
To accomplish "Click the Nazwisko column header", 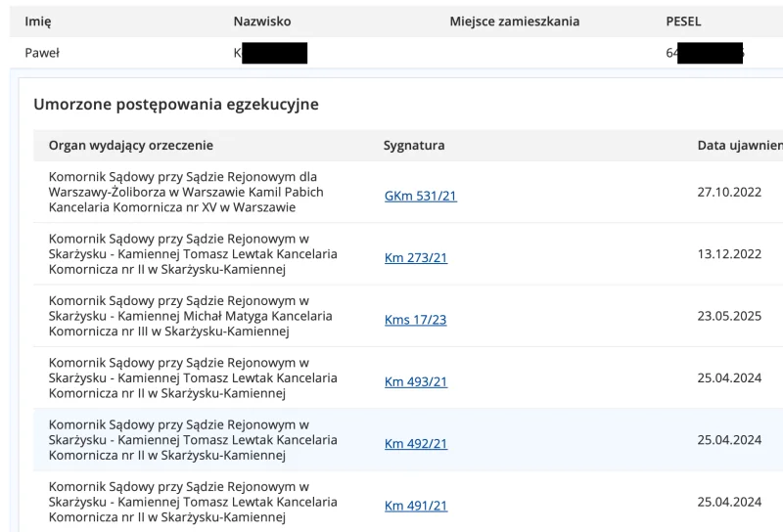I will click(x=261, y=22).
